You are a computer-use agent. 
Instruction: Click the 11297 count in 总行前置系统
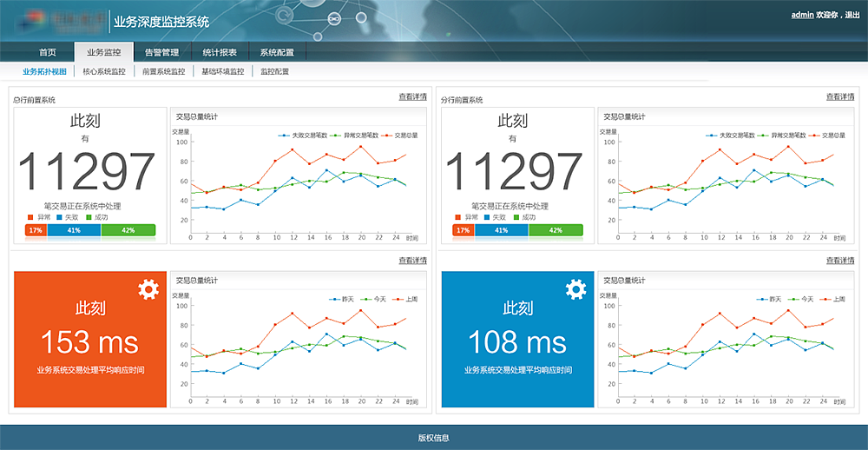point(87,172)
